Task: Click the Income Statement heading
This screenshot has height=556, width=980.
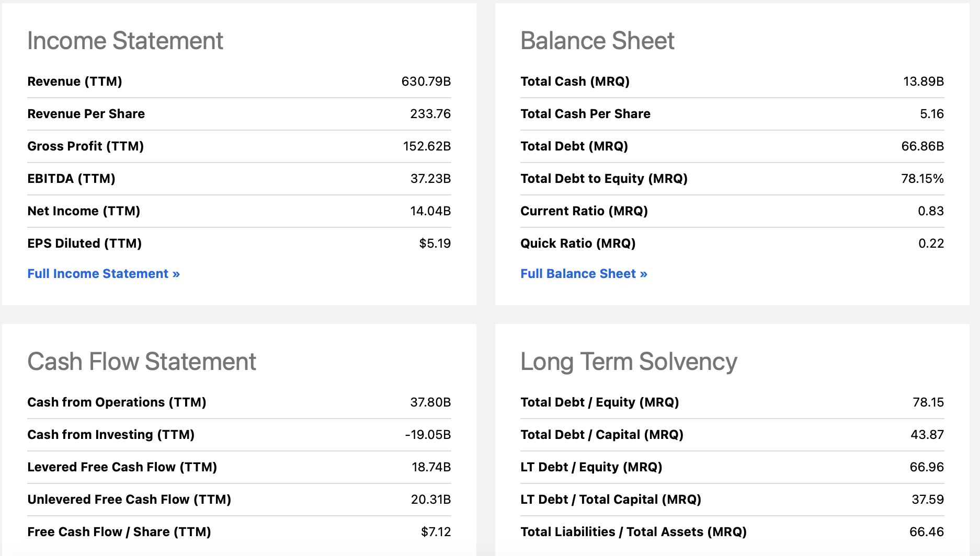Action: [125, 41]
